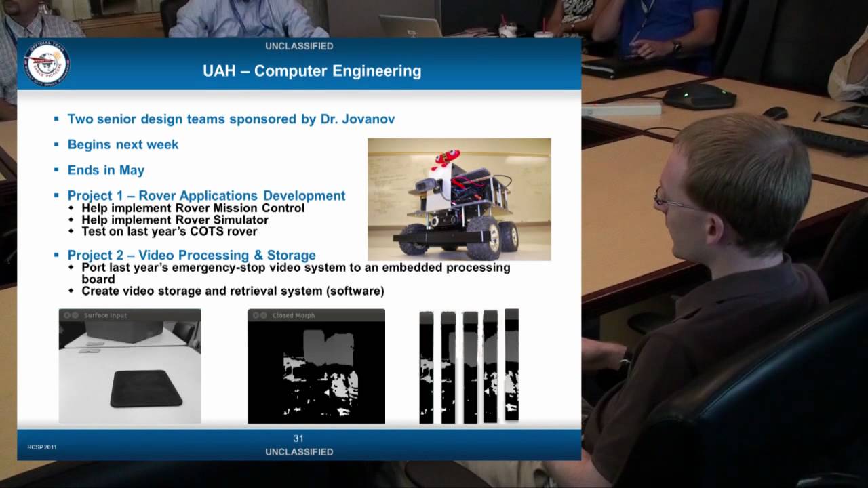This screenshot has width=868, height=488.
Task: Click the team logo badge on slide header
Action: point(47,64)
